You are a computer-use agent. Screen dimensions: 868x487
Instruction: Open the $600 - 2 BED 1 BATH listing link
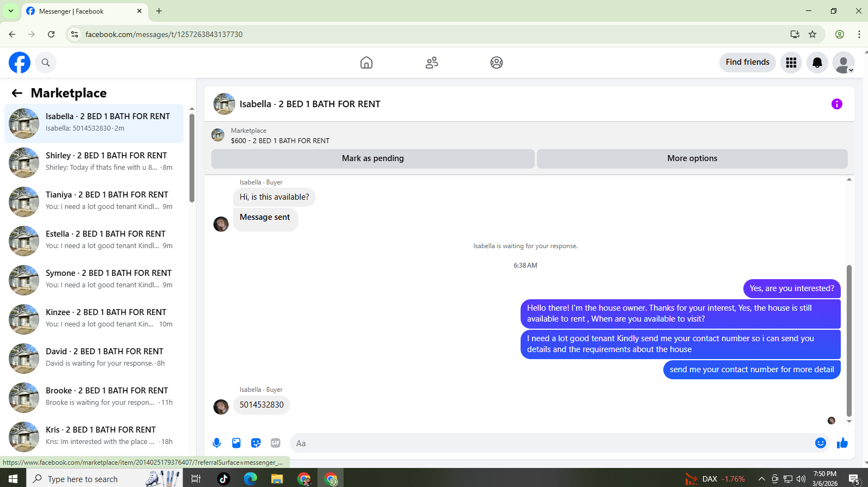coord(280,140)
